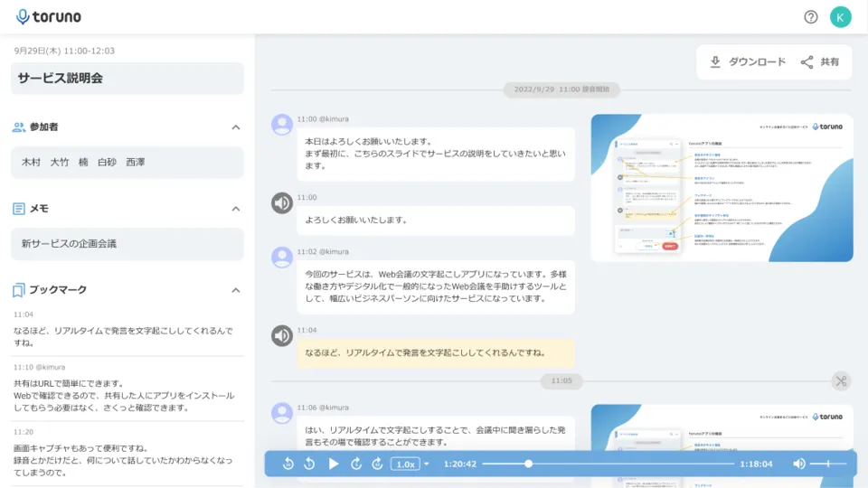
Task: Click the 11:02 @kimura timestamp label
Action: (323, 252)
